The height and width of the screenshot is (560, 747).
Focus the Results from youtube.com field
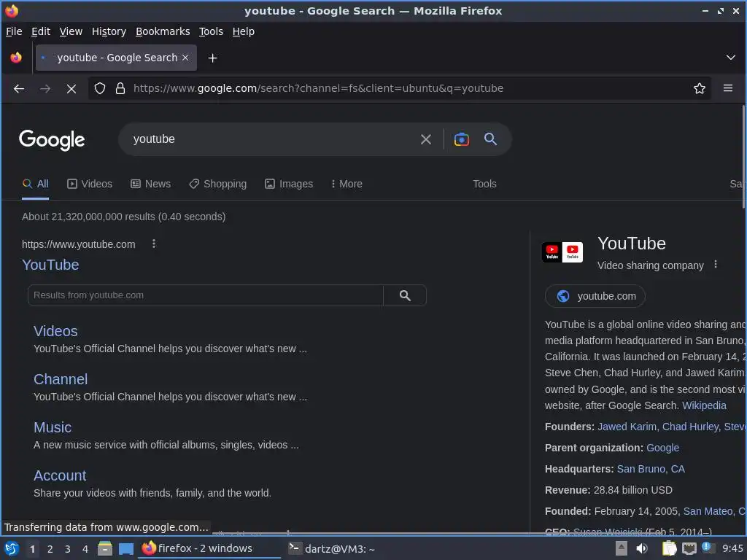(x=205, y=295)
